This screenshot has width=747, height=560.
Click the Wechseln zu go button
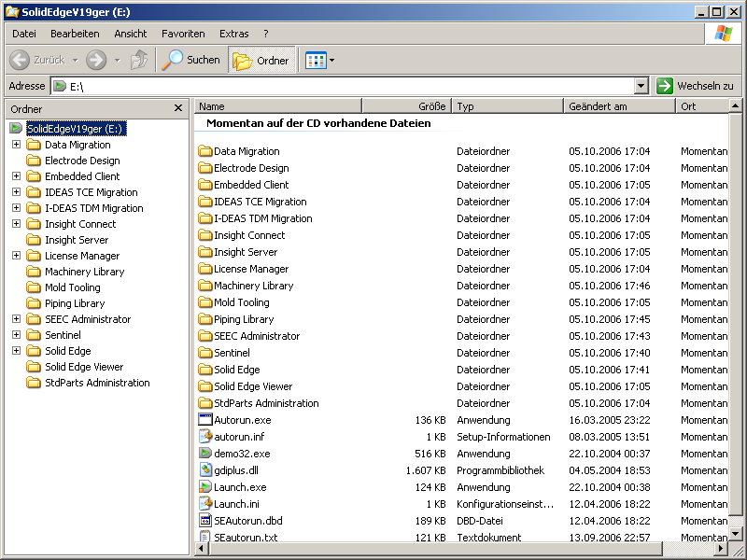pyautogui.click(x=695, y=86)
